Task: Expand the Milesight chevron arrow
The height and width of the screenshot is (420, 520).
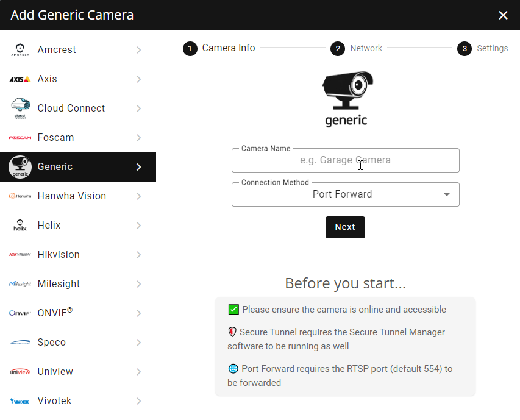Action: 139,284
